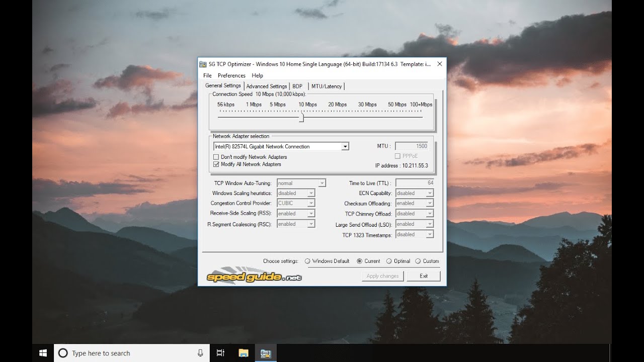
Task: Open the ECN Capability dropdown
Action: pos(430,193)
